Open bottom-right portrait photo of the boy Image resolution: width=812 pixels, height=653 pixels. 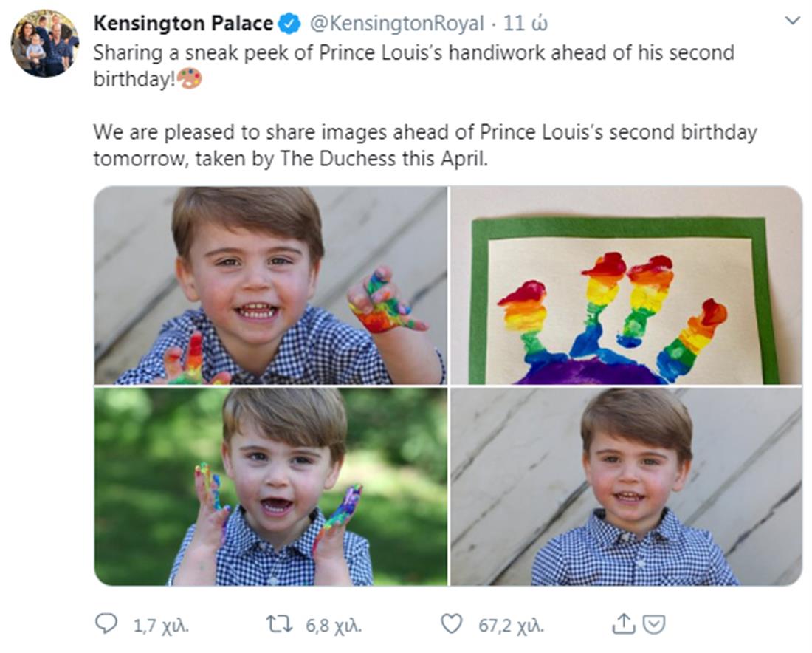click(626, 487)
